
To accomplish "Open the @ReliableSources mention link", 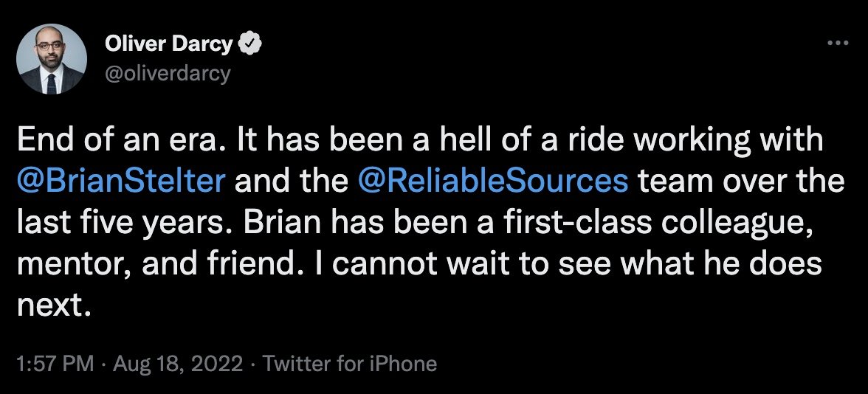I will [492, 182].
